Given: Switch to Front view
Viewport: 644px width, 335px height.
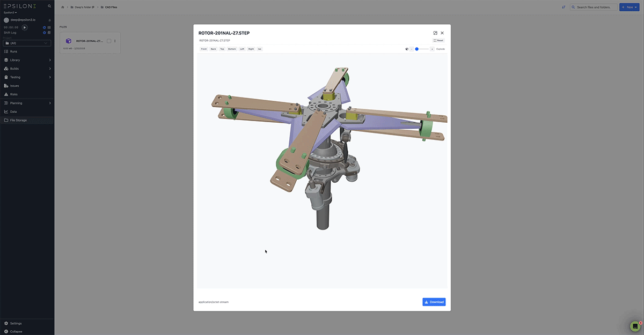Looking at the screenshot, I should point(204,49).
